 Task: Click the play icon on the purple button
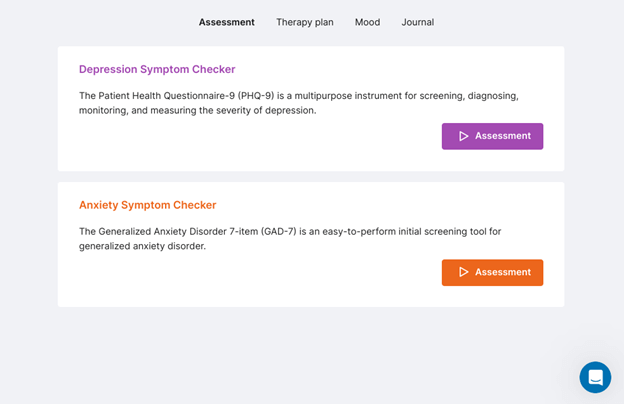[463, 136]
